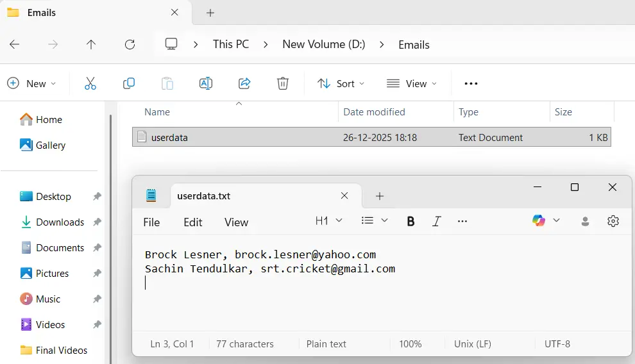Viewport: 635px width, 364px height.
Task: Open Desktop in the navigation pane
Action: (46, 197)
